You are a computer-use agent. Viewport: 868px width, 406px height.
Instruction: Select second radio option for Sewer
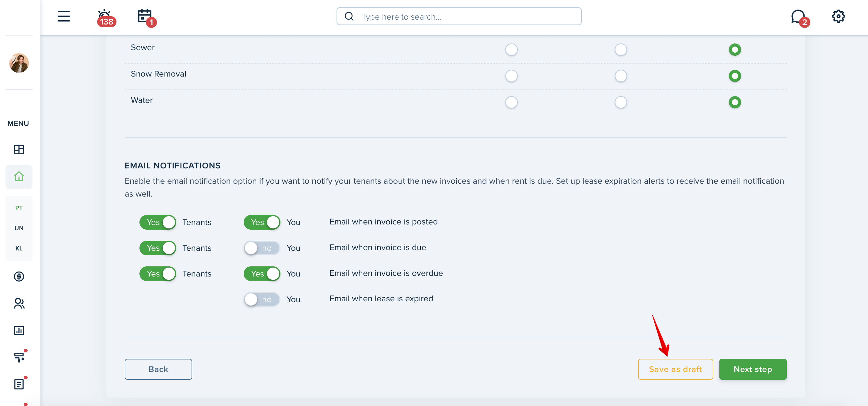tap(621, 50)
